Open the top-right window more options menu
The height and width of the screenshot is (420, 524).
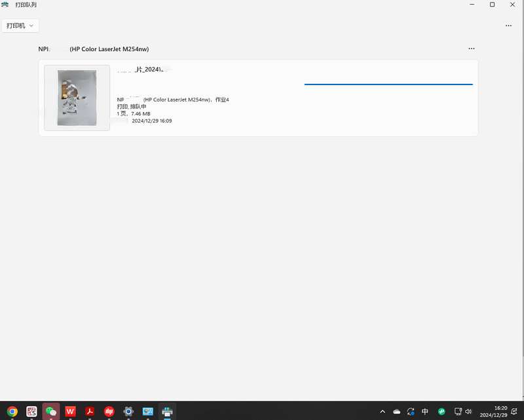pyautogui.click(x=508, y=26)
